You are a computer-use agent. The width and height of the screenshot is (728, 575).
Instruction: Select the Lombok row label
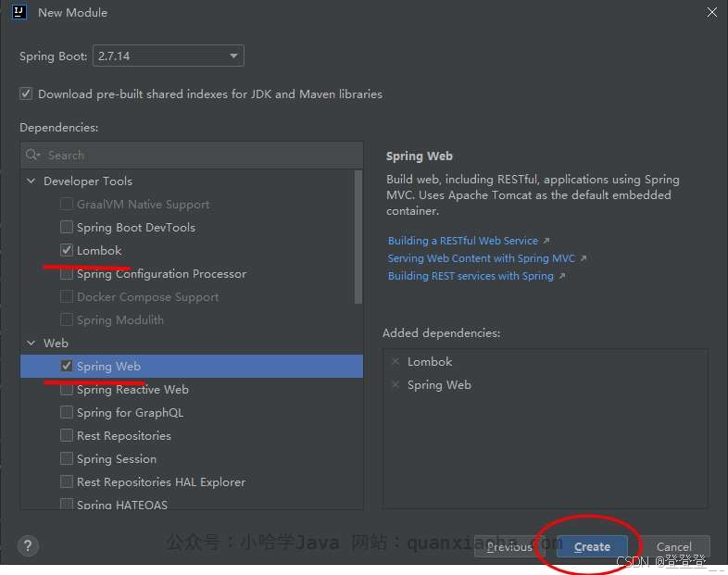tap(99, 251)
